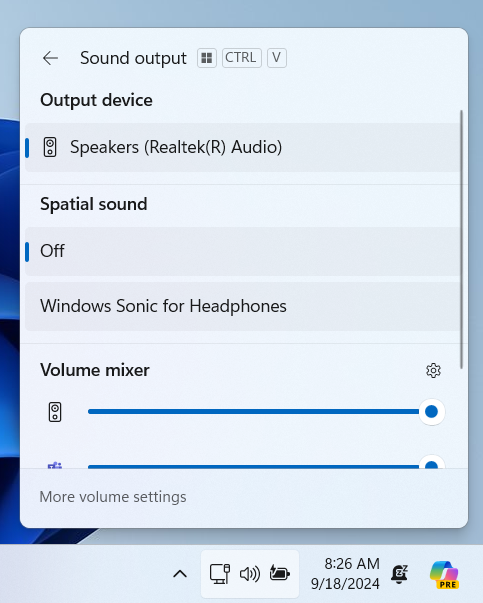Screen dimensions: 483x603
Task: Click the Teams volume slider track
Action: pos(253,466)
